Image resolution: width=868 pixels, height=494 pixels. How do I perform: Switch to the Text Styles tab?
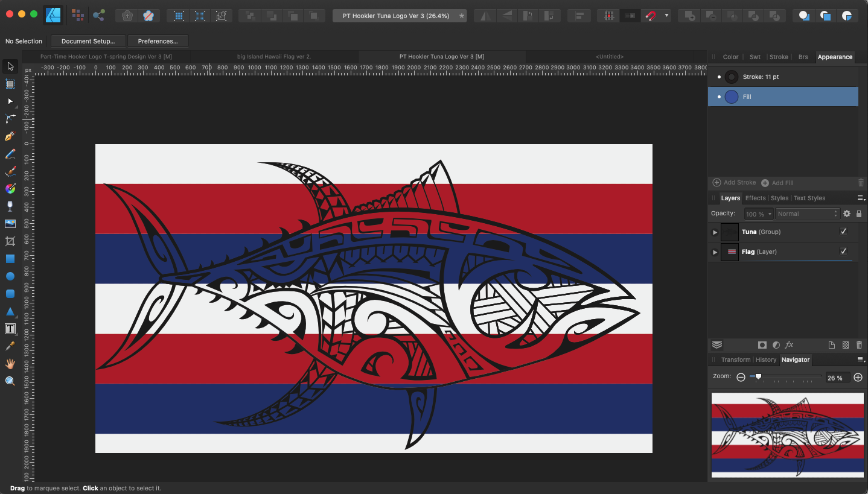(809, 198)
